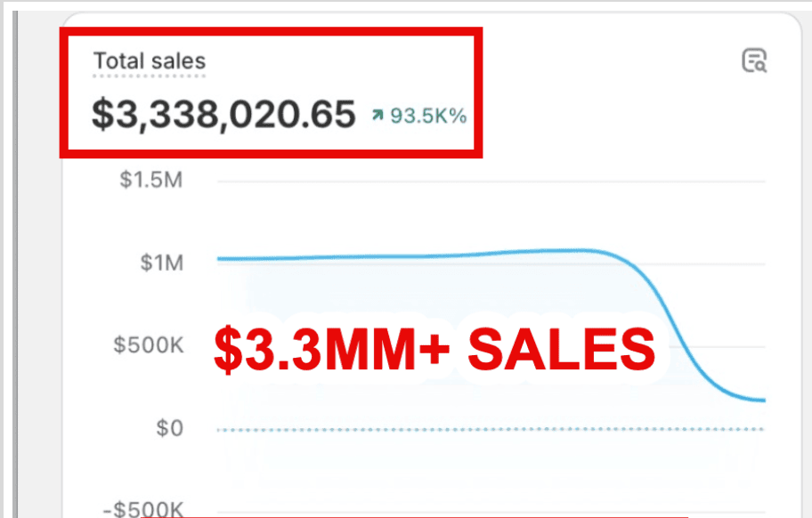The image size is (812, 518).
Task: Click the $1.5M y-axis label
Action: pyautogui.click(x=150, y=181)
